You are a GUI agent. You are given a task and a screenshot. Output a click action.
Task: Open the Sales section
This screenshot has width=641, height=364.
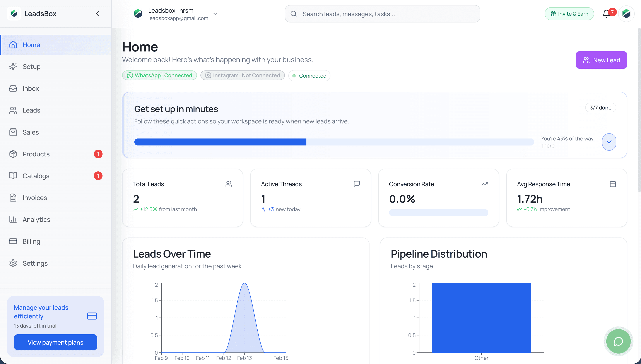click(31, 132)
